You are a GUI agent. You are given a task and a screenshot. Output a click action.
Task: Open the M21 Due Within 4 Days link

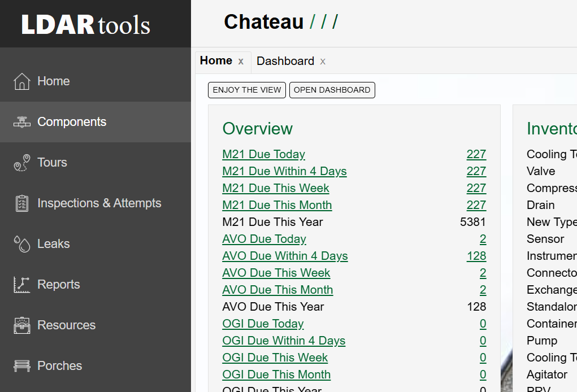(x=284, y=171)
